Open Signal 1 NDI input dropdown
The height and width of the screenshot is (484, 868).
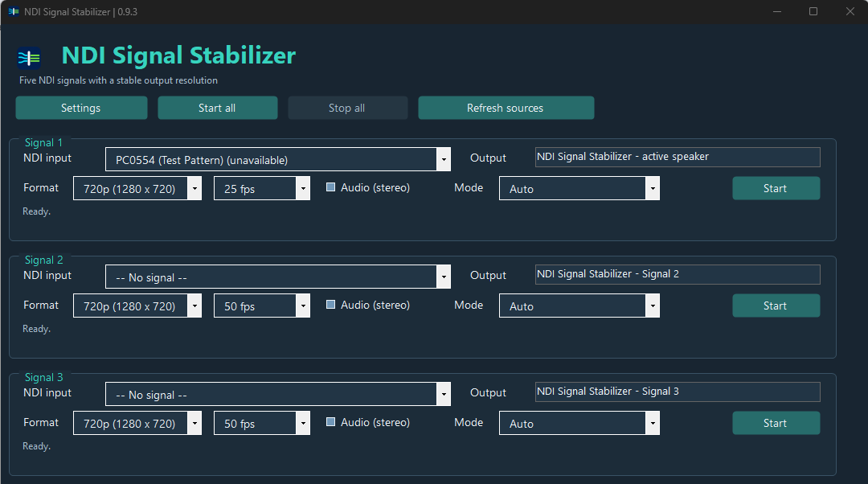[278, 159]
